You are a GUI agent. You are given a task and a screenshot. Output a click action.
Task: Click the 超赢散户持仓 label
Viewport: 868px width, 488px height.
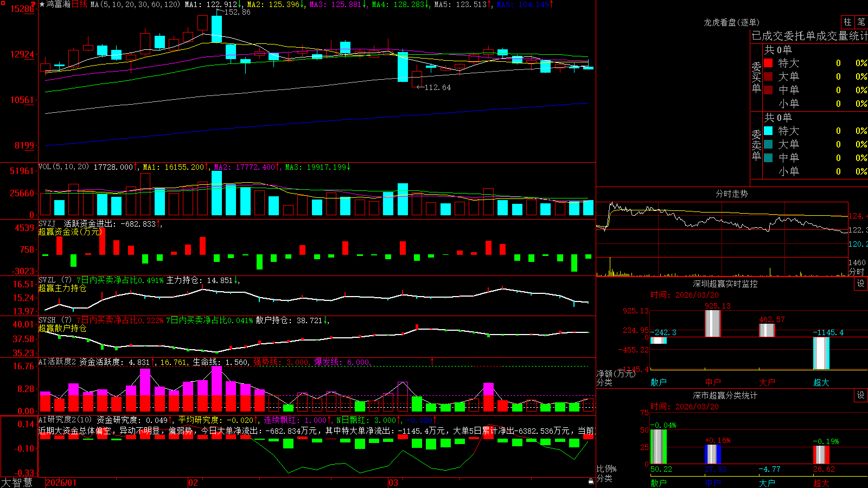click(62, 328)
